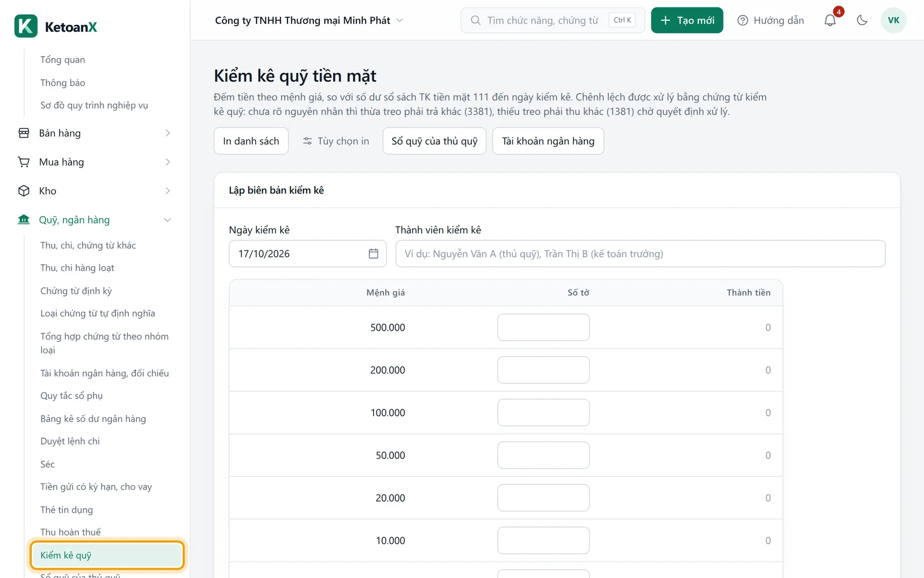924x578 pixels.
Task: Click the Số tờ field for 100.000
Action: 543,413
